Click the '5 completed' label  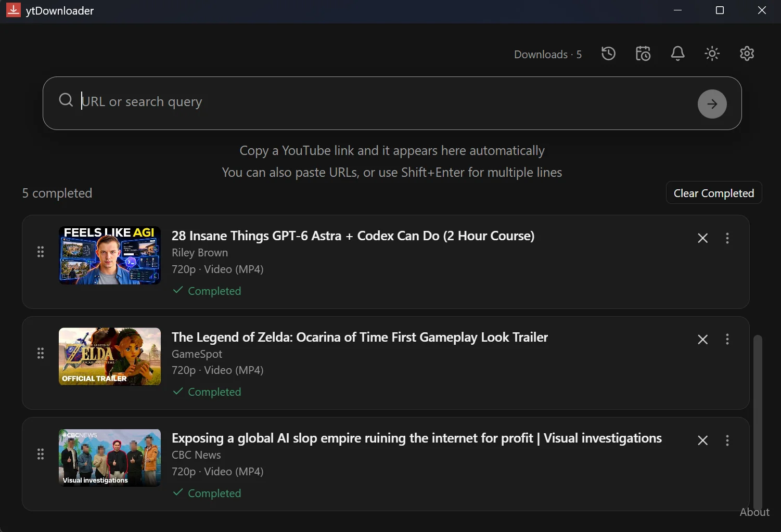[x=57, y=193]
